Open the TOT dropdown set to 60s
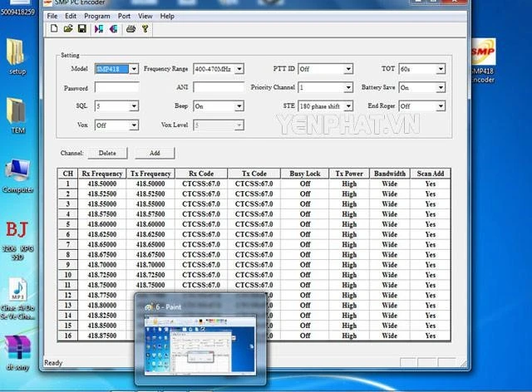 (x=441, y=69)
